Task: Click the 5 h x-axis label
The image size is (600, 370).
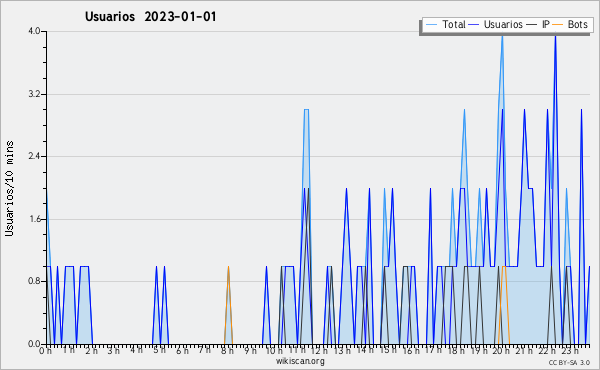Action: point(159,350)
